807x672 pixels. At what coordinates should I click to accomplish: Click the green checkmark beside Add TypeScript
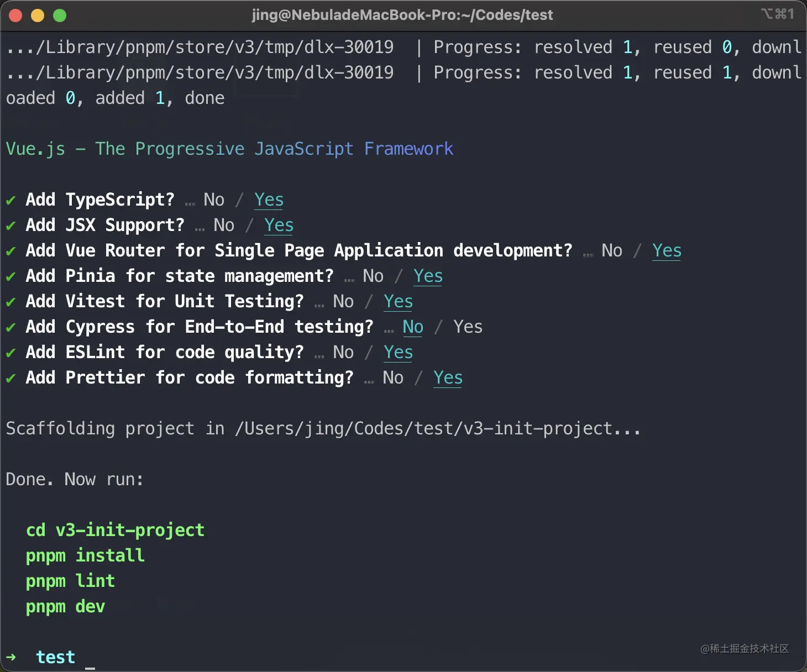[11, 200]
